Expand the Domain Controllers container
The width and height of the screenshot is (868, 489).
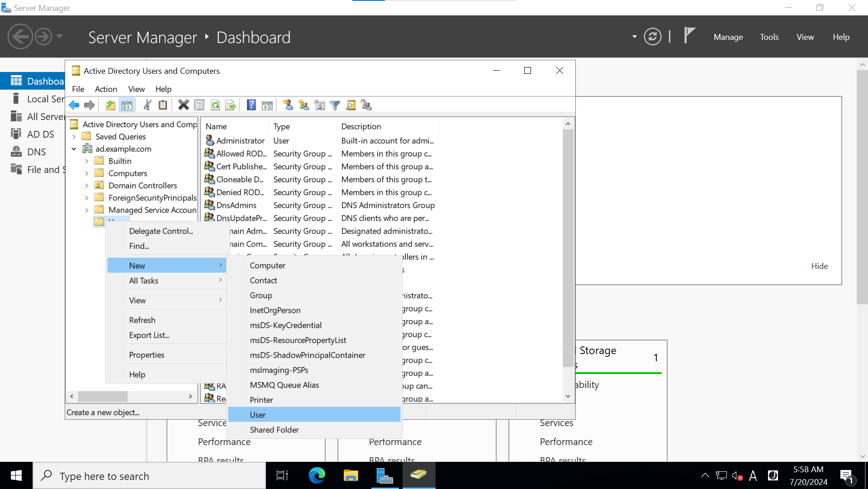click(87, 185)
